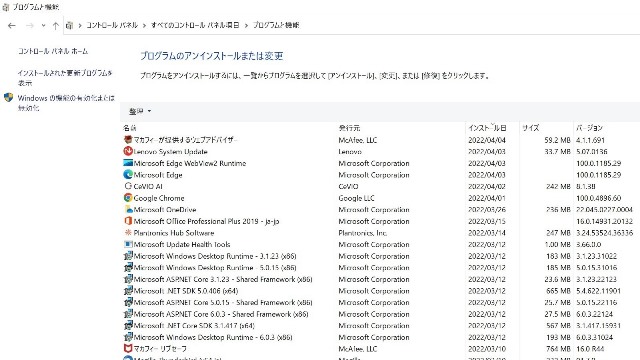The image size is (640, 360).
Task: Click 'CoVIO AI' name text
Action: (x=148, y=186)
